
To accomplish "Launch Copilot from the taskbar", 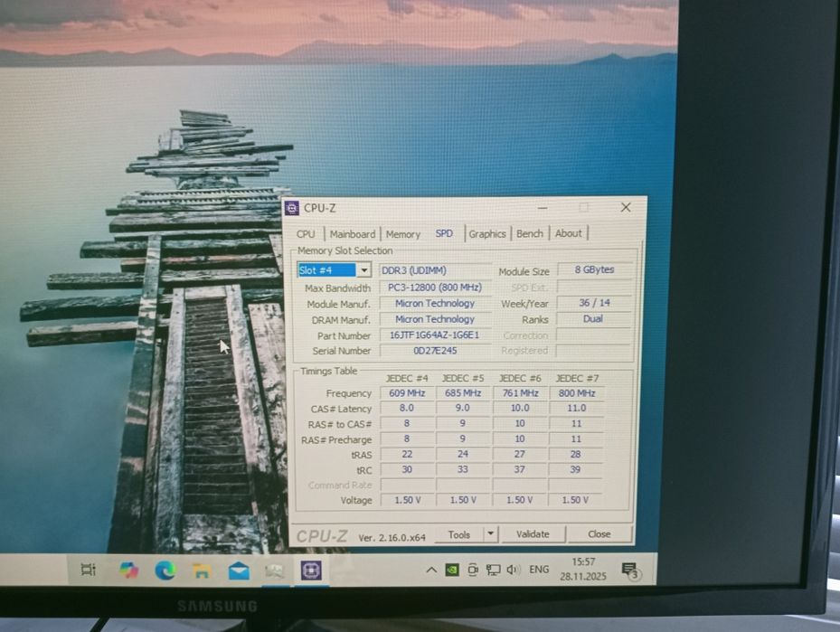I will [128, 570].
